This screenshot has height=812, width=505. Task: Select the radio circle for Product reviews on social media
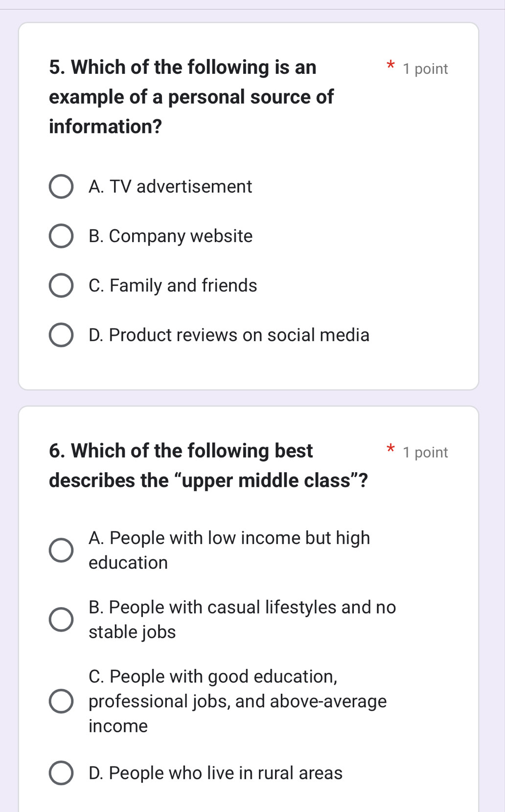pos(61,335)
